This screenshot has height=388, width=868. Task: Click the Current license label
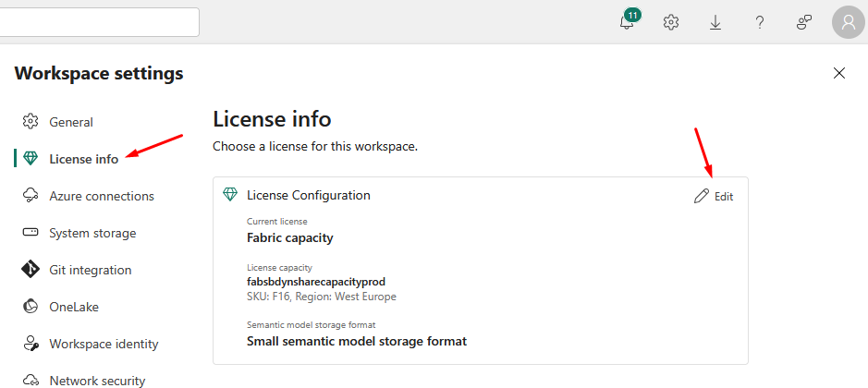276,222
